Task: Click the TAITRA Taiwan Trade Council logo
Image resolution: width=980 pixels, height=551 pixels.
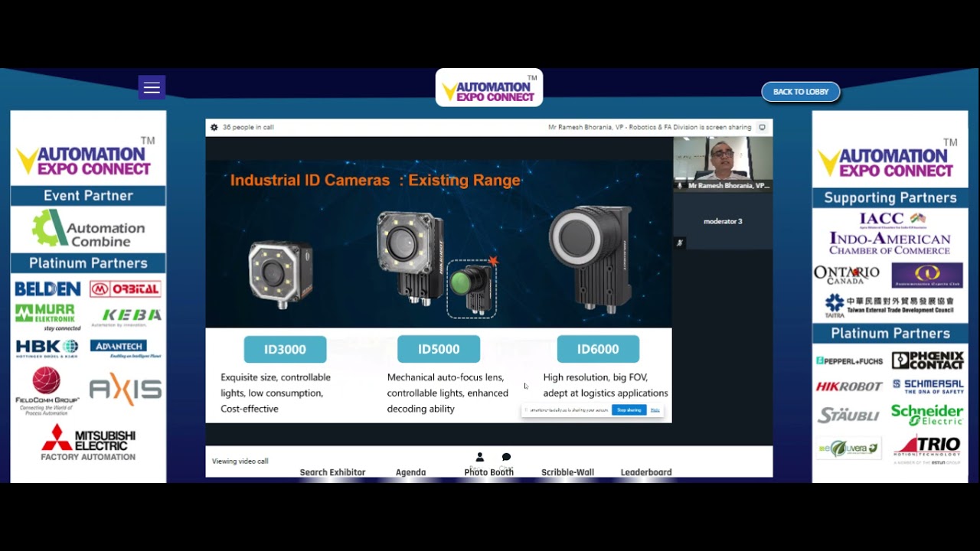Action: pyautogui.click(x=890, y=305)
